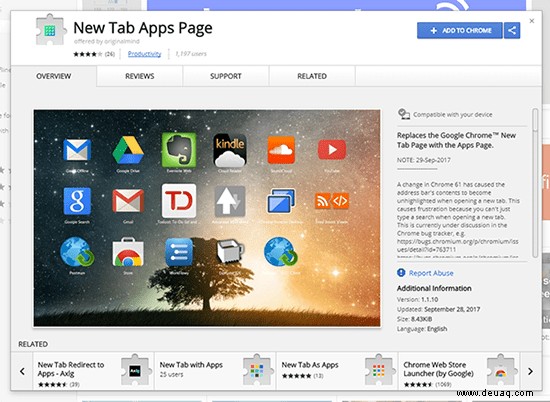Click the description panel scrollbar
The height and width of the screenshot is (402, 550).
click(x=535, y=182)
